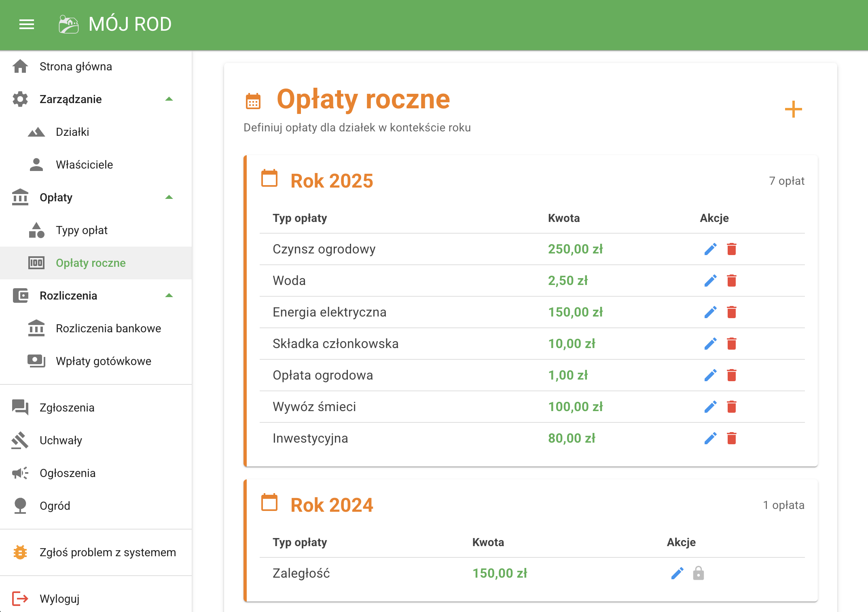
Task: Collapse the Rozliczenia menu group
Action: pos(169,295)
